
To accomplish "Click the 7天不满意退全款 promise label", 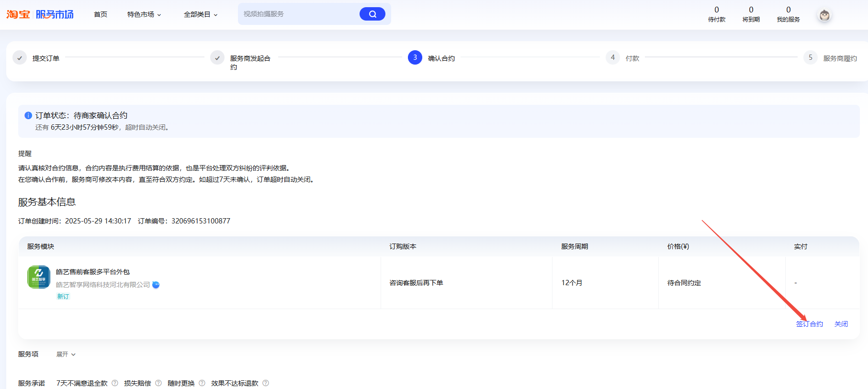I will coord(82,383).
